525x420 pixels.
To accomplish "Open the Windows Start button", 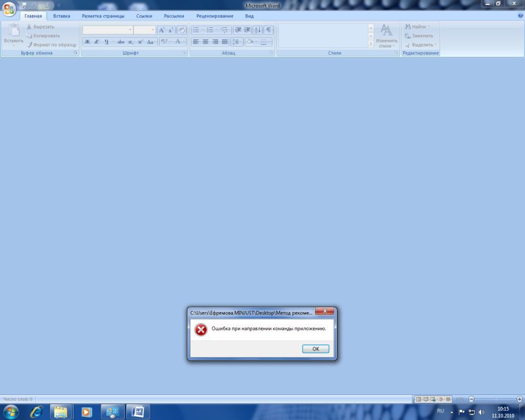I will [10, 412].
